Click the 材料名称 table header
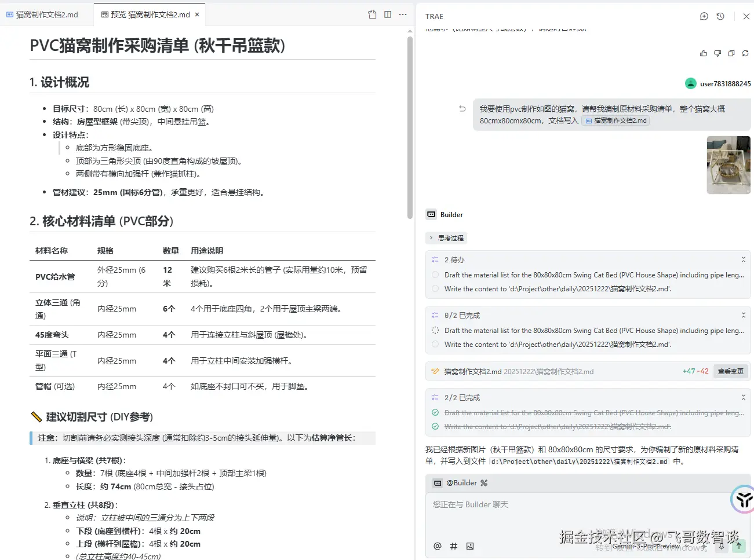754x560 pixels. [52, 251]
